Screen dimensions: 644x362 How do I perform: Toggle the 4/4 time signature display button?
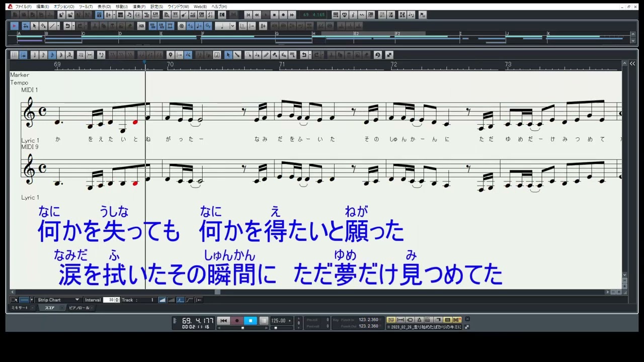point(190,26)
